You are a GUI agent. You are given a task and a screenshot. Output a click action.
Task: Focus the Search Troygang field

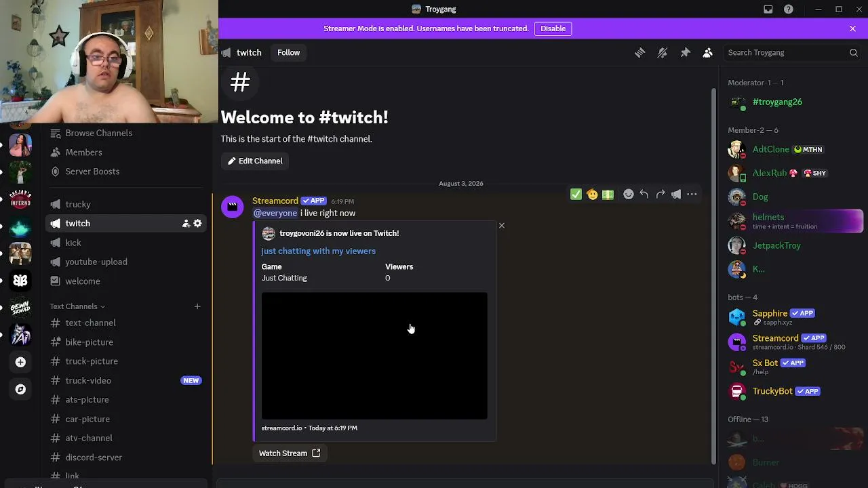[793, 53]
